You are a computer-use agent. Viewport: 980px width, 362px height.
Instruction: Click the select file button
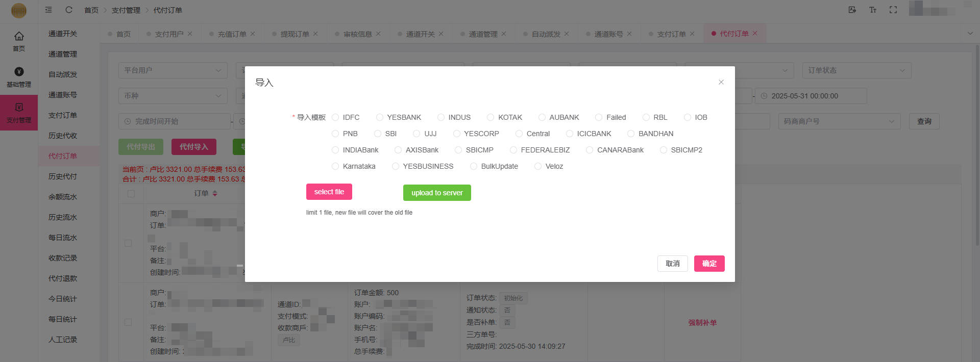tap(329, 192)
